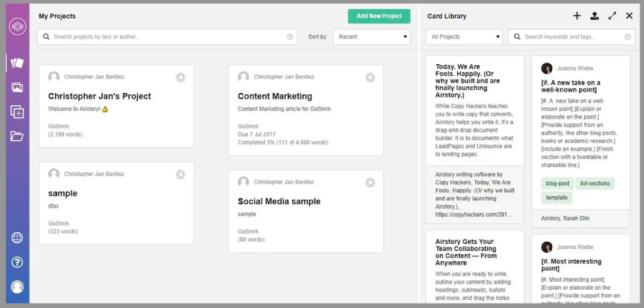
Task: Expand the Card Library panel
Action: pos(613,16)
